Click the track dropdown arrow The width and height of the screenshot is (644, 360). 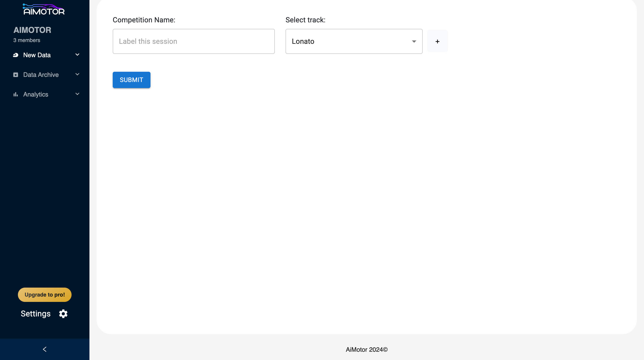click(x=414, y=42)
